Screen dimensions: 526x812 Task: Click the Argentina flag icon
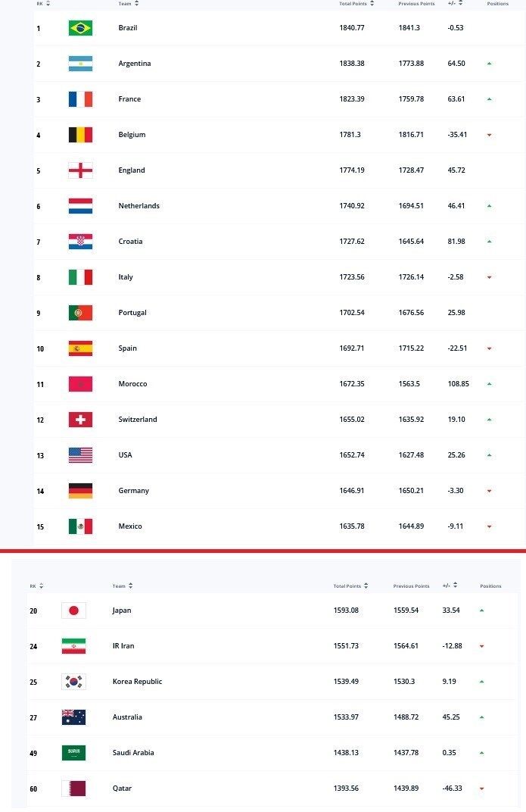click(80, 64)
